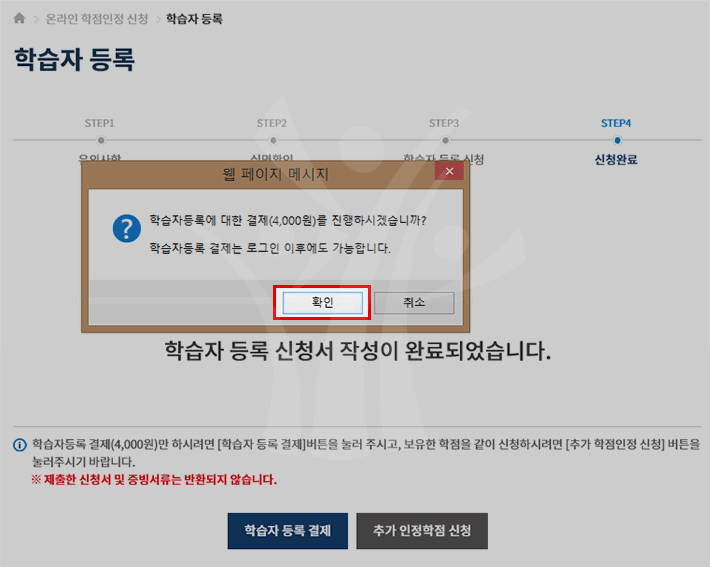710x567 pixels.
Task: Close the 웹 페이지 메시지 dialog with X
Action: 449,173
